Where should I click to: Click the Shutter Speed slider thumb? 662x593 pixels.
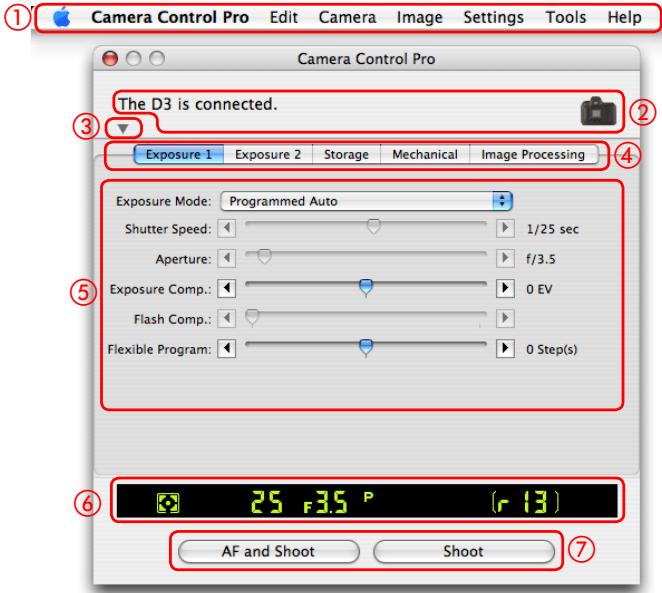tap(374, 226)
